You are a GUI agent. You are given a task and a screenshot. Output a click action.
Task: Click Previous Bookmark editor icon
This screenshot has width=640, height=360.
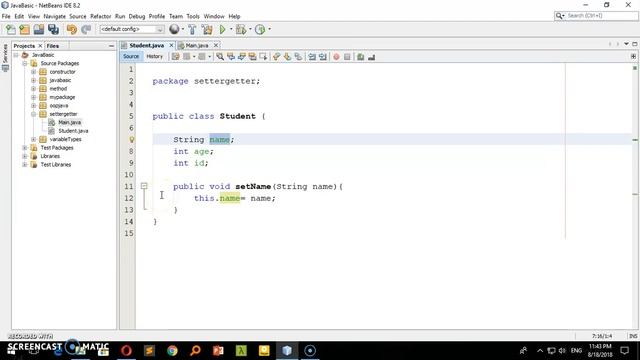[277, 57]
